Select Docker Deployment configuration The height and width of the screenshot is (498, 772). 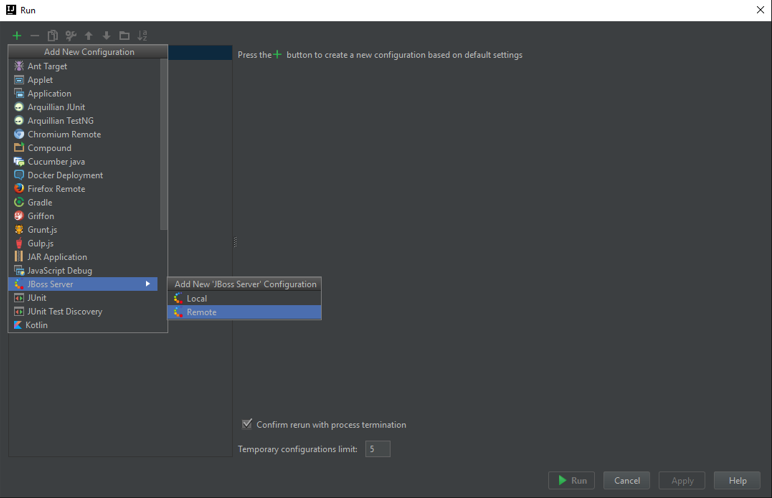[83, 175]
